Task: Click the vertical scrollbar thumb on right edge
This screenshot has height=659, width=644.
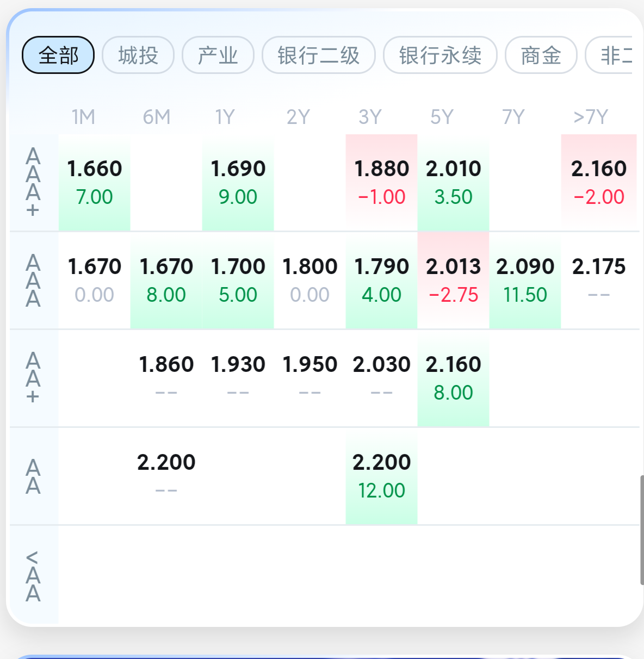Action: point(642,530)
